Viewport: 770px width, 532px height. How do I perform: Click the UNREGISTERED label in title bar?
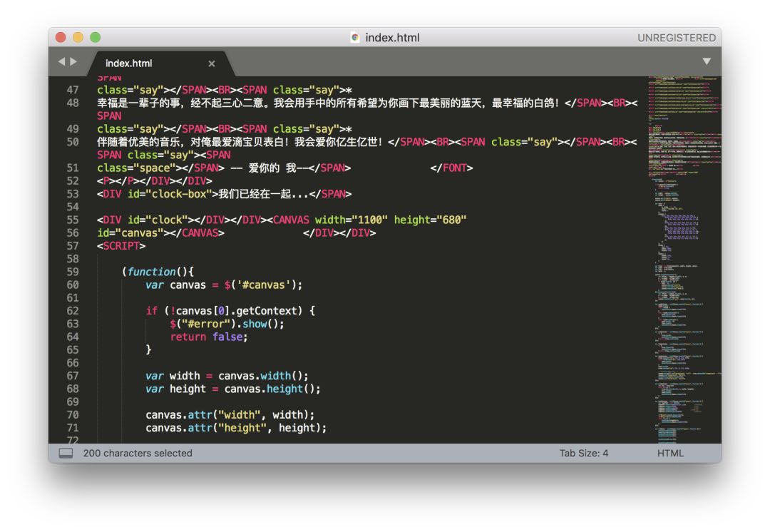[677, 38]
